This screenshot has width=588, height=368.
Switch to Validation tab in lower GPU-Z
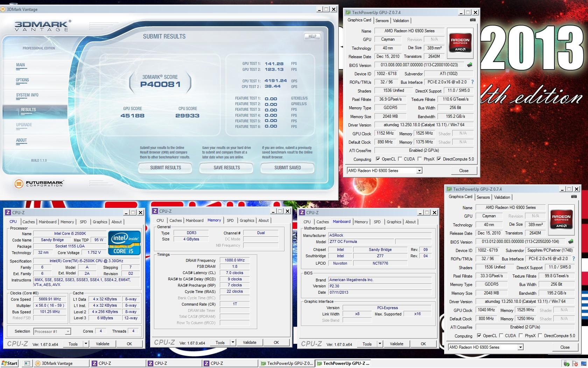(x=502, y=197)
